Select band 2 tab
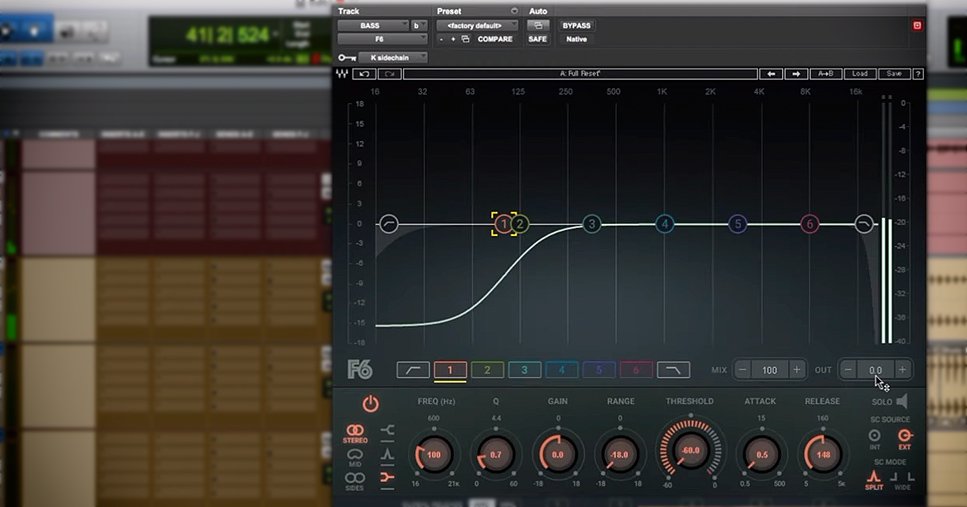 pos(487,370)
